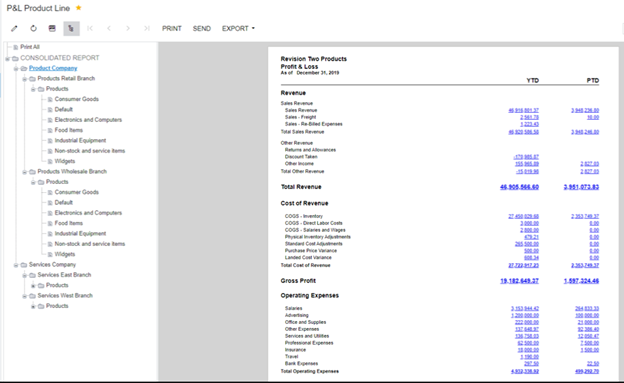The image size is (624, 383).
Task: Click the previous page arrow
Action: pyautogui.click(x=109, y=28)
